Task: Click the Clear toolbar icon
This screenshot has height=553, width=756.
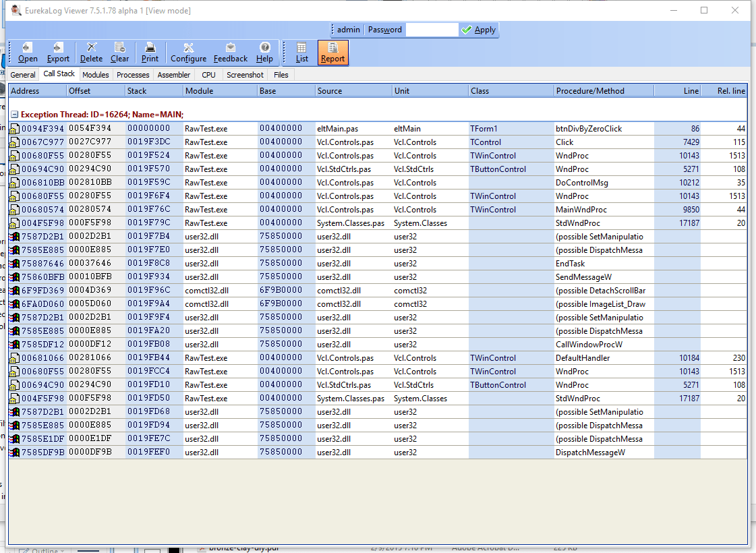Action: pos(119,53)
